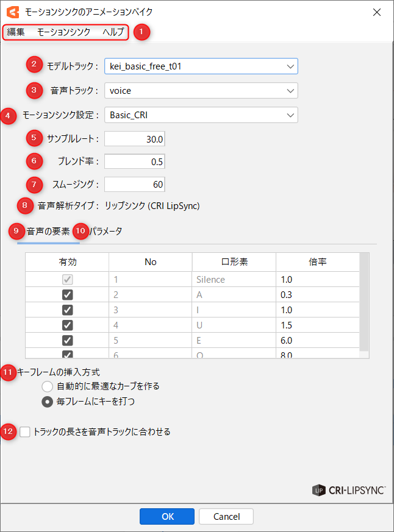Click the Cancel button
The height and width of the screenshot is (532, 394).
pyautogui.click(x=226, y=517)
